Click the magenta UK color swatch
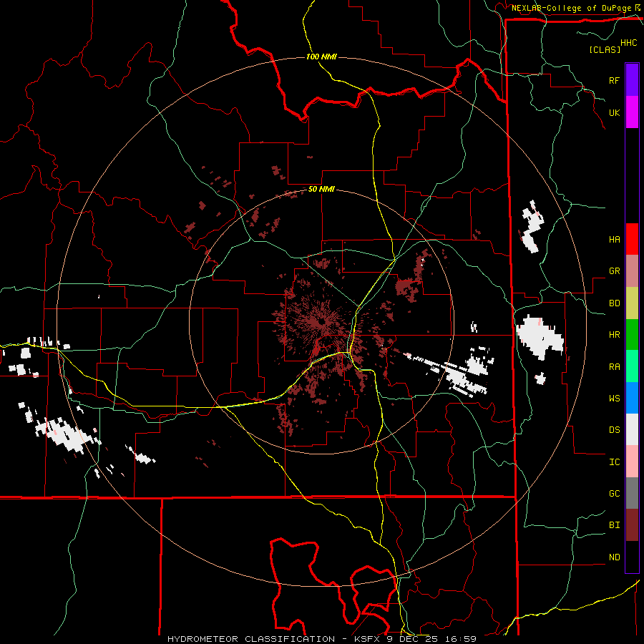The image size is (644, 644). 632,112
